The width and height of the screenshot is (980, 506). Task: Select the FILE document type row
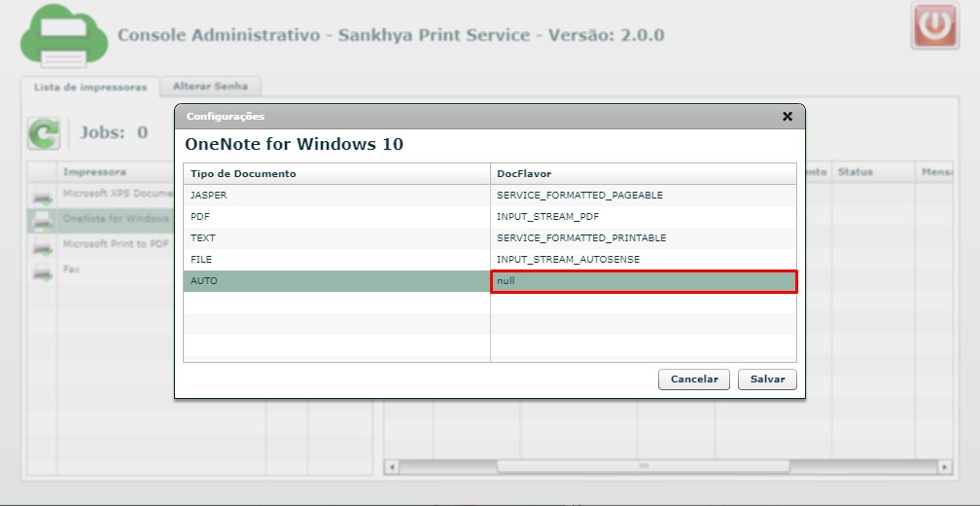coord(489,259)
